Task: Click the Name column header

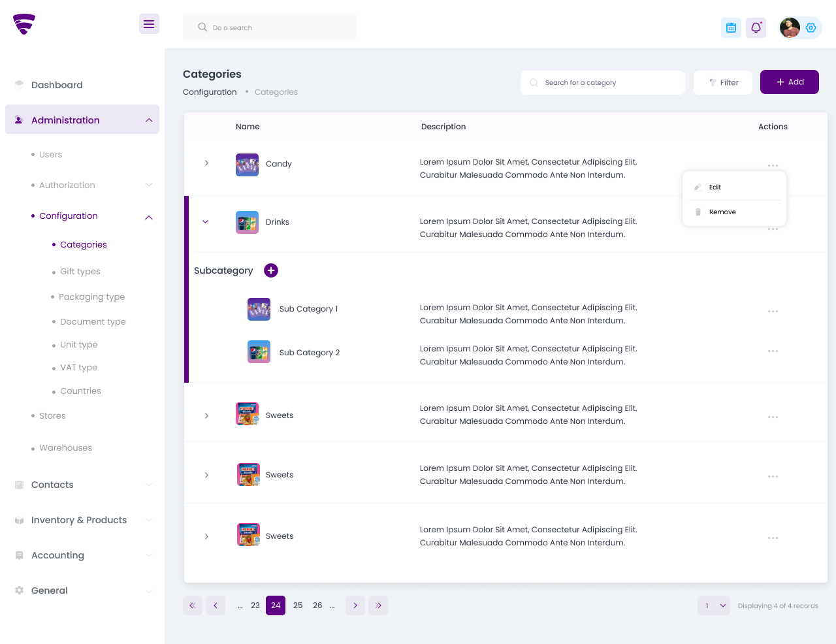Action: (248, 127)
